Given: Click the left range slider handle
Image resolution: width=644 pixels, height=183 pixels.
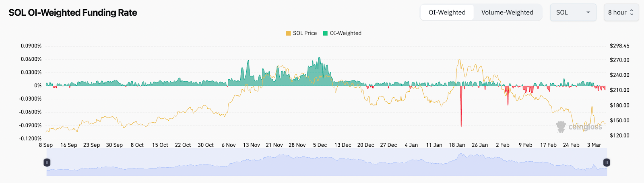Looking at the screenshot, I should click(x=47, y=162).
